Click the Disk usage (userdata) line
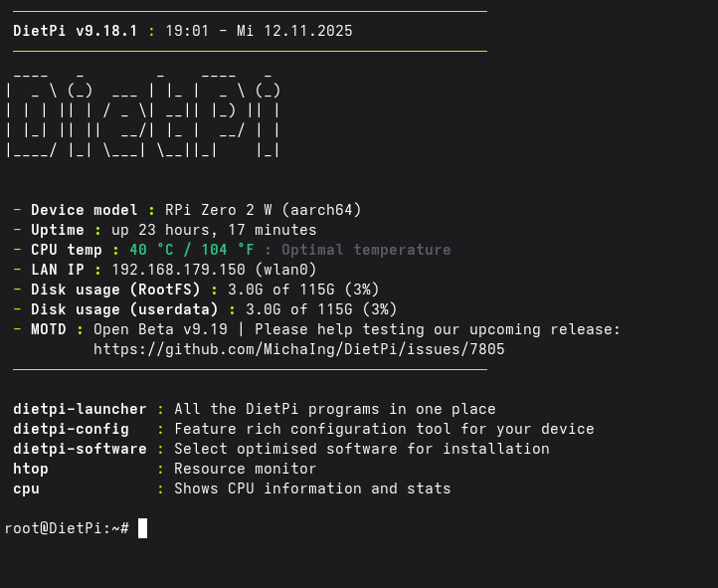This screenshot has width=718, height=588. click(205, 309)
